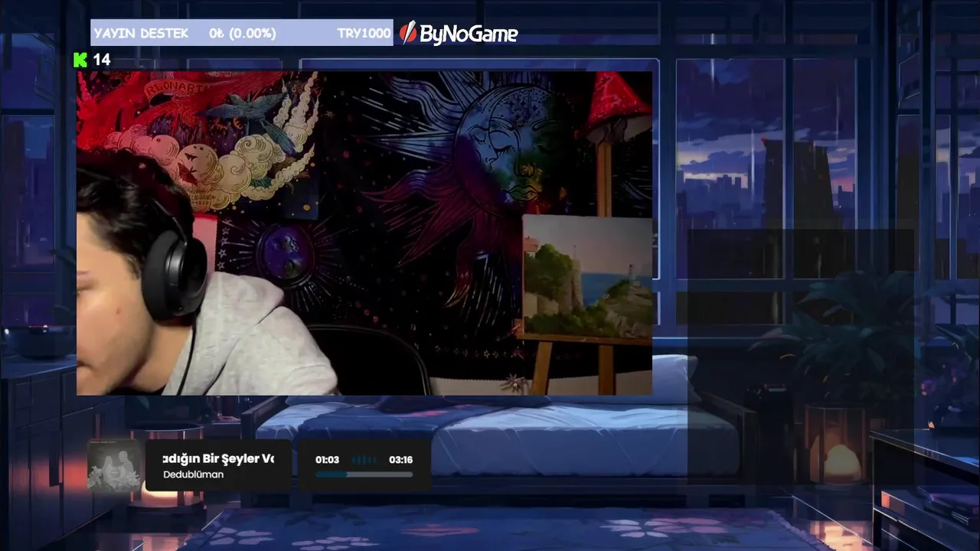Image resolution: width=980 pixels, height=551 pixels.
Task: Click the webcam video feed
Action: [364, 233]
